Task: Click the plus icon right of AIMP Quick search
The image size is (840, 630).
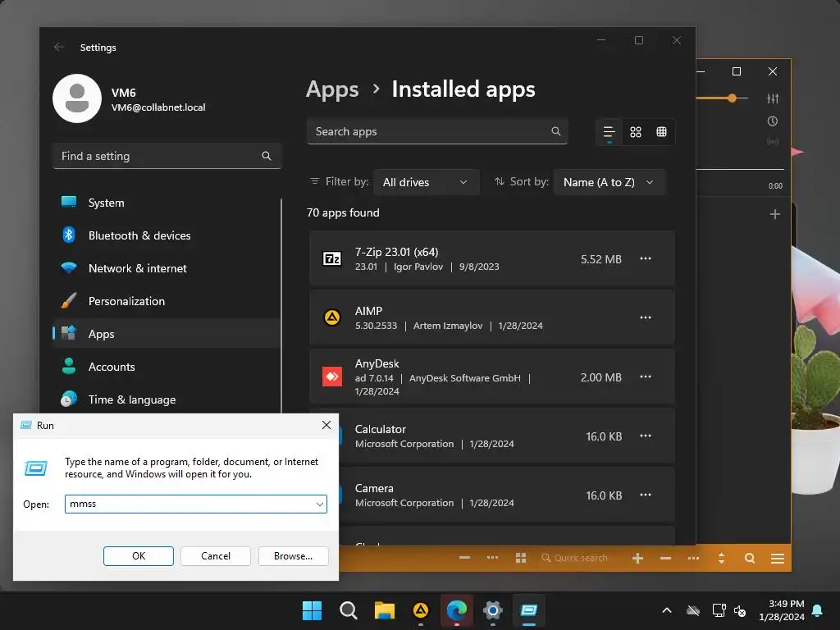Action: tap(637, 558)
